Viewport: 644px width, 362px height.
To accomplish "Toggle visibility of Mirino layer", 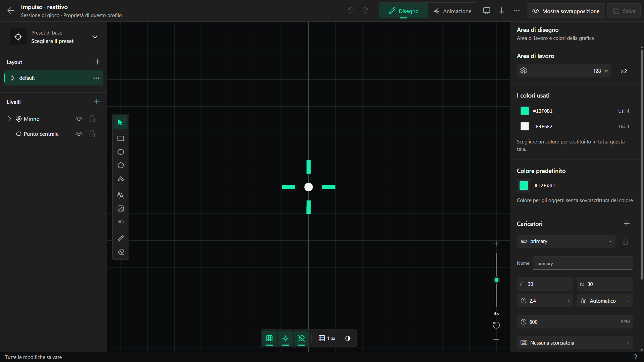I will [x=79, y=119].
